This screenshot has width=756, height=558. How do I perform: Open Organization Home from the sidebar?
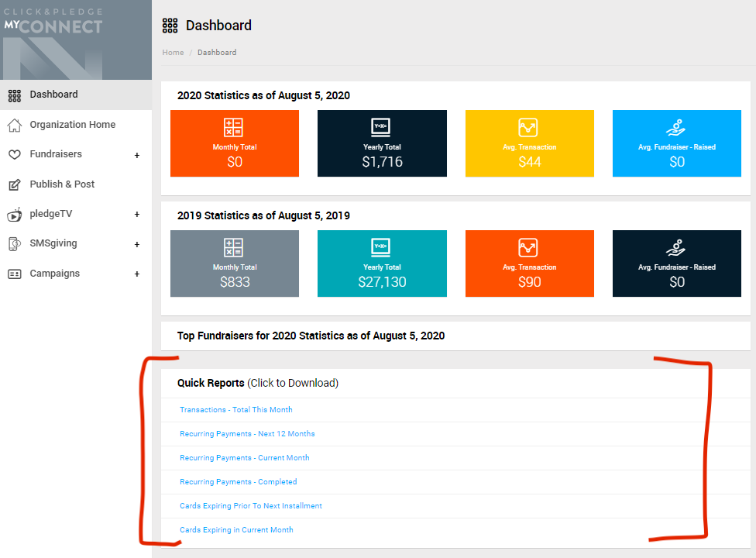pyautogui.click(x=72, y=125)
